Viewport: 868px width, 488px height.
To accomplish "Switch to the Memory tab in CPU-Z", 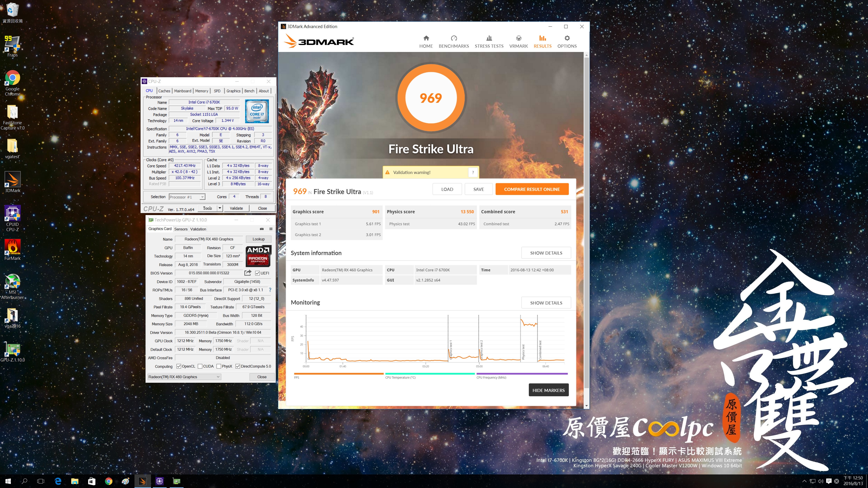I will click(x=201, y=91).
